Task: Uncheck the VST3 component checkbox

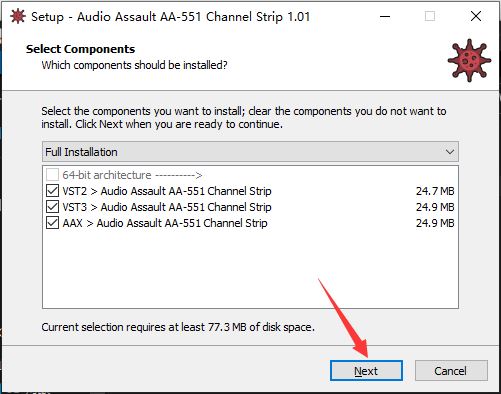Action: click(52, 207)
